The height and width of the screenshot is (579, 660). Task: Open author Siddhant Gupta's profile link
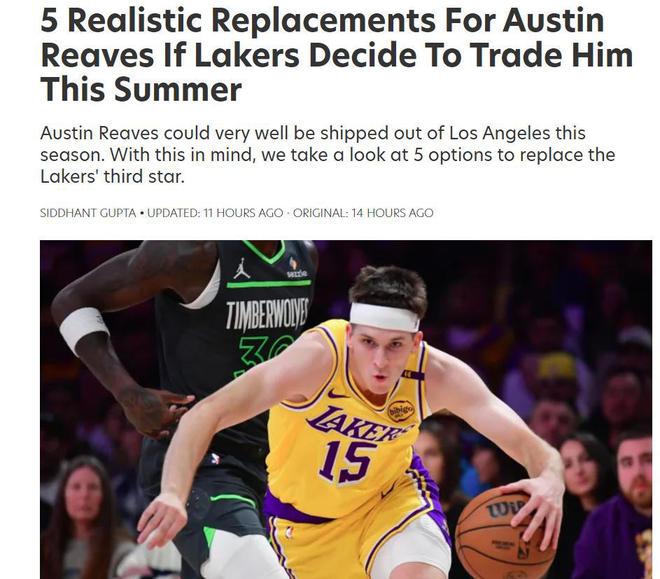tap(88, 213)
